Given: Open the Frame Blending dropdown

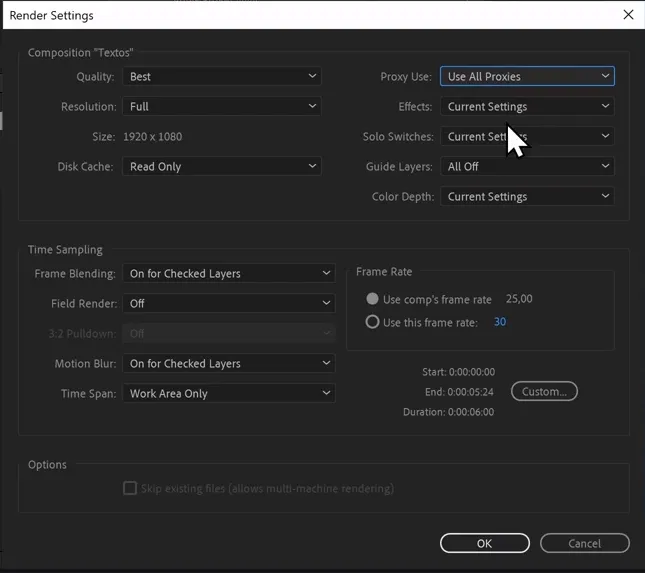Looking at the screenshot, I should click(x=229, y=274).
